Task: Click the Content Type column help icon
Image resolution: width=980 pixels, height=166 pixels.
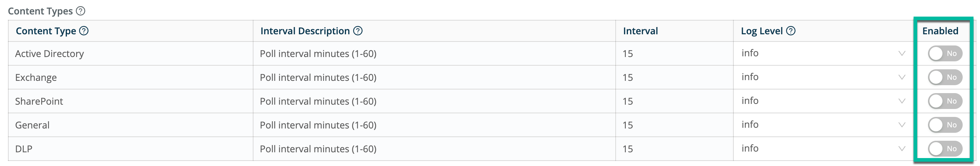Action: 84,31
